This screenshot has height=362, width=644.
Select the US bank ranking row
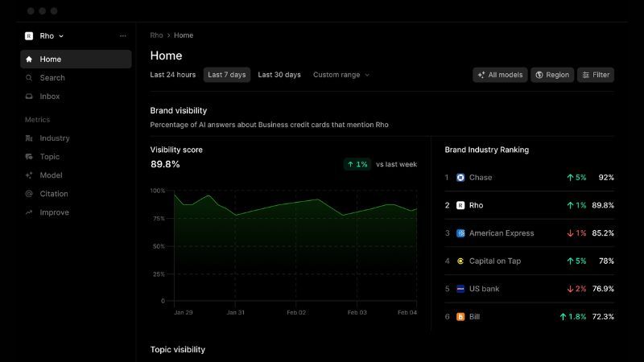click(x=529, y=289)
